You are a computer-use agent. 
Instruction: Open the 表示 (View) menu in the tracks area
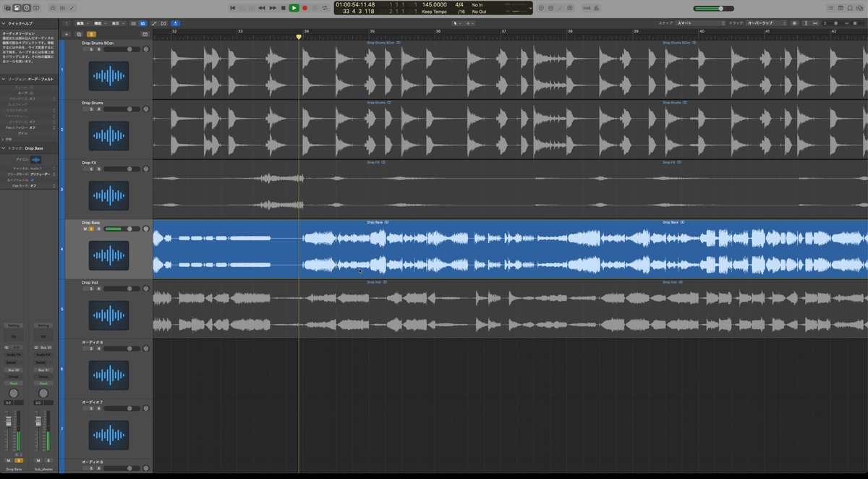click(117, 23)
